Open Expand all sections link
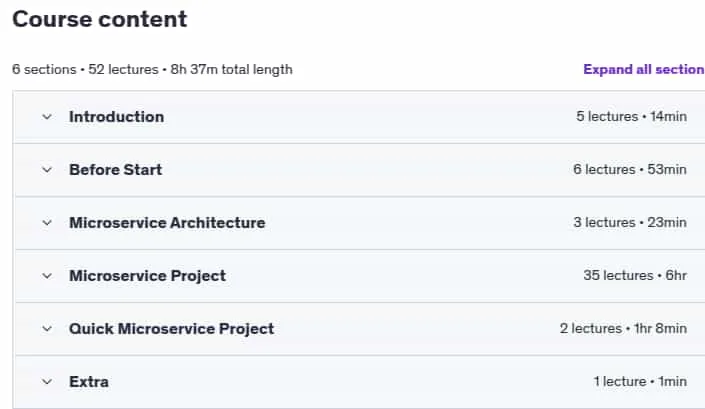This screenshot has width=705, height=409. (644, 69)
